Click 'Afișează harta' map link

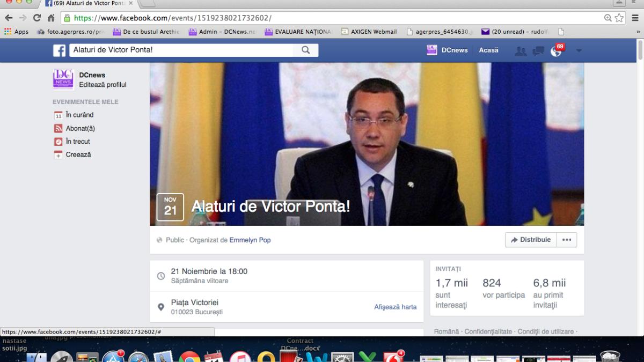tap(395, 307)
